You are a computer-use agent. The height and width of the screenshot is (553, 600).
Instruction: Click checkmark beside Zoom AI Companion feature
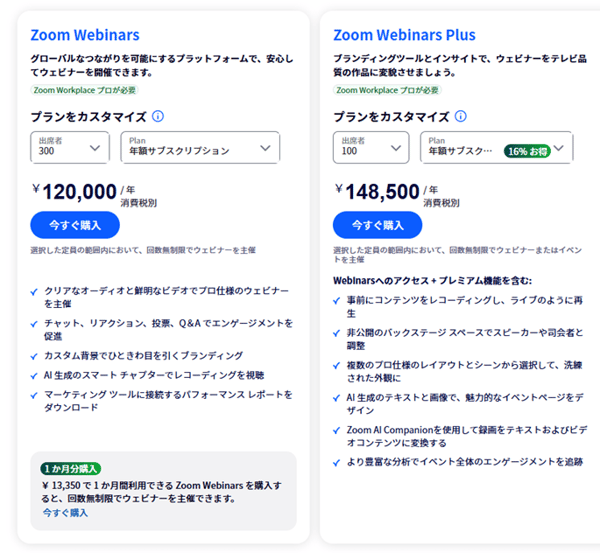click(x=337, y=429)
